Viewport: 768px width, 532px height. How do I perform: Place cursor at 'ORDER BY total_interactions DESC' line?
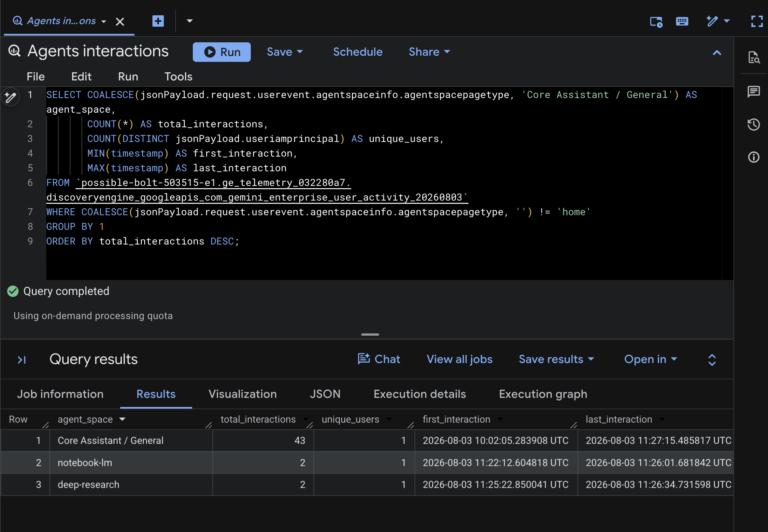click(x=143, y=241)
